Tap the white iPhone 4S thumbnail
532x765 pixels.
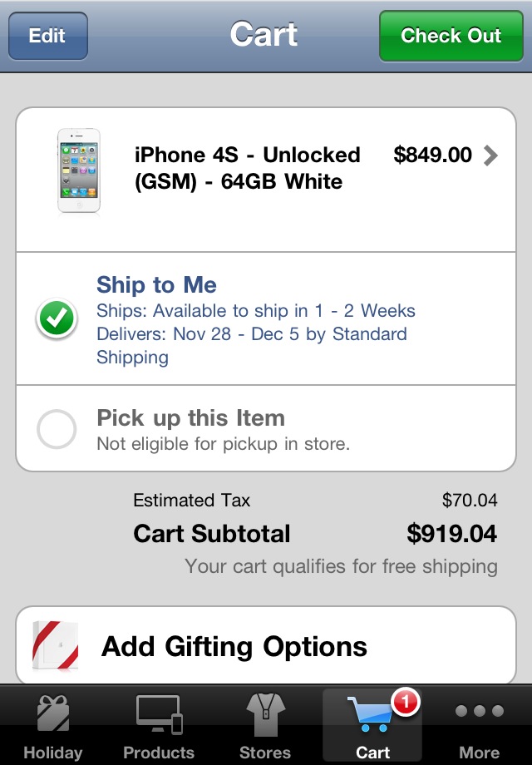79,170
